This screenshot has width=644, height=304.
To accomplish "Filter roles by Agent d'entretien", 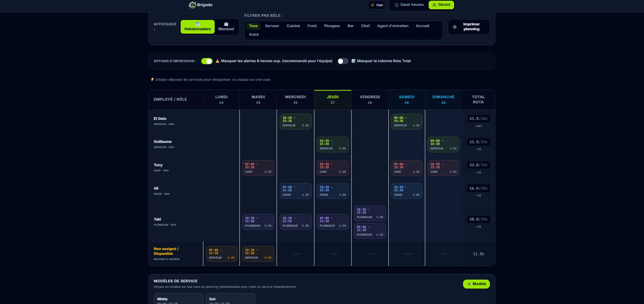I will [x=393, y=26].
